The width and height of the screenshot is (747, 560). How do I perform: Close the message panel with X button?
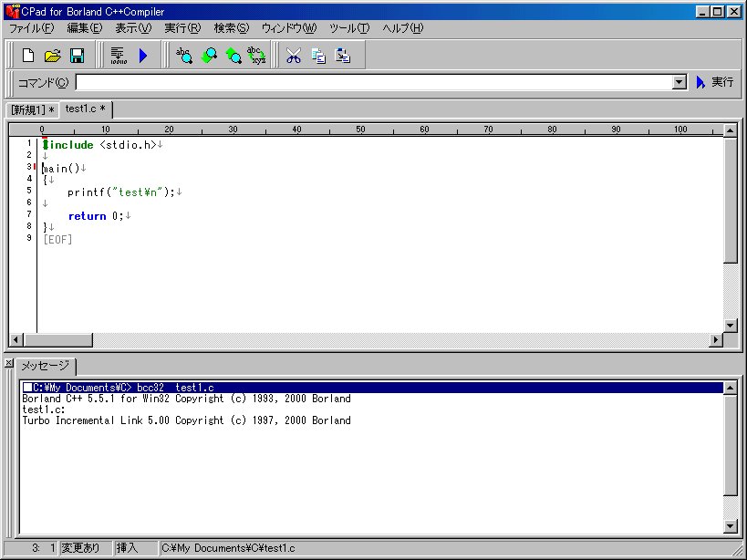pos(8,364)
